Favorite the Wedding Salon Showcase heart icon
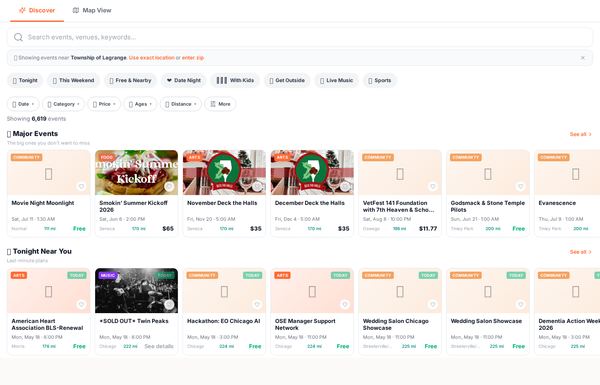Viewport: 600px width, 385px height. point(520,304)
